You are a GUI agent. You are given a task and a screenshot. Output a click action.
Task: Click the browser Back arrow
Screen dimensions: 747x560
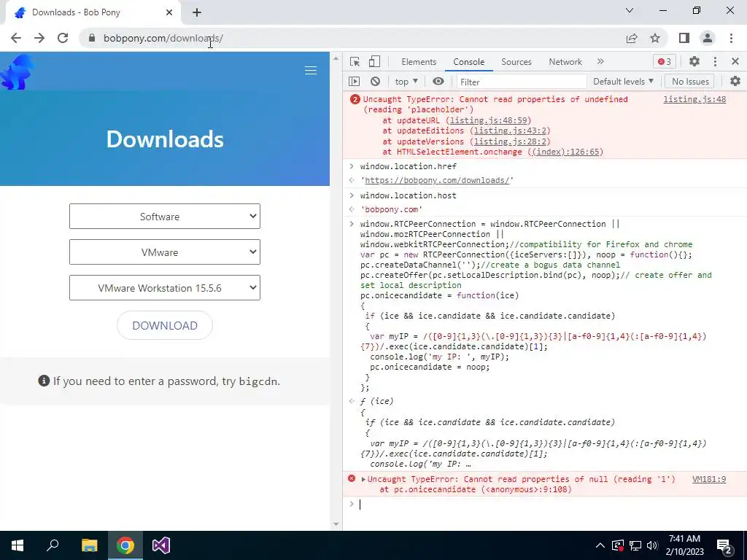[16, 38]
